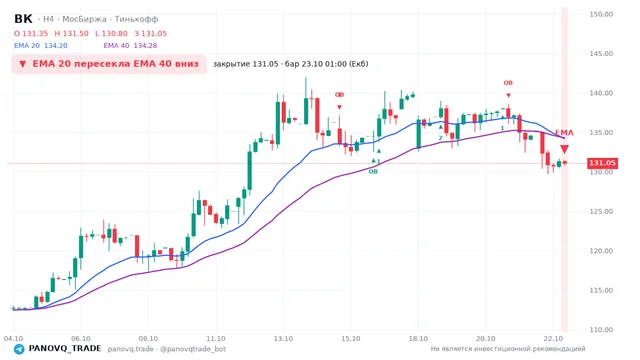
Task: Click the 04.10 date on the time axis
Action: click(13, 339)
